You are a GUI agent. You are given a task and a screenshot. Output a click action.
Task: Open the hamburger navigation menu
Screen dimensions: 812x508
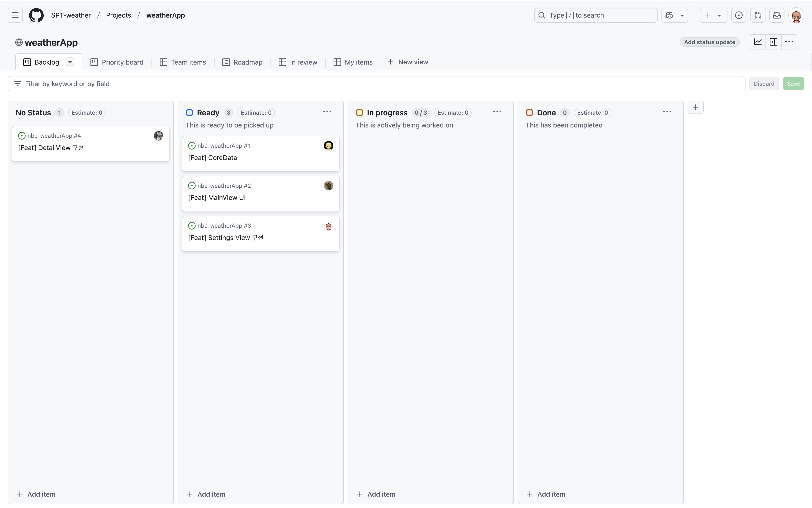[x=15, y=15]
